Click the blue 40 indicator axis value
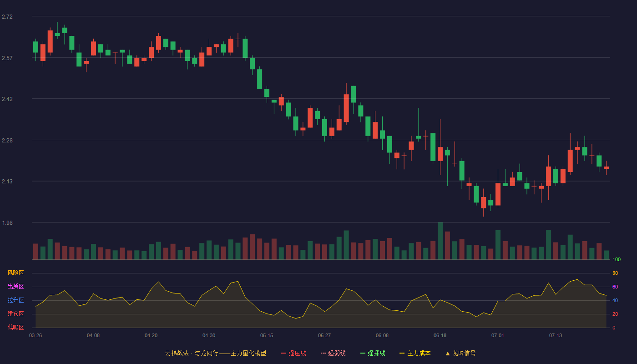The image size is (637, 364). pos(615,300)
